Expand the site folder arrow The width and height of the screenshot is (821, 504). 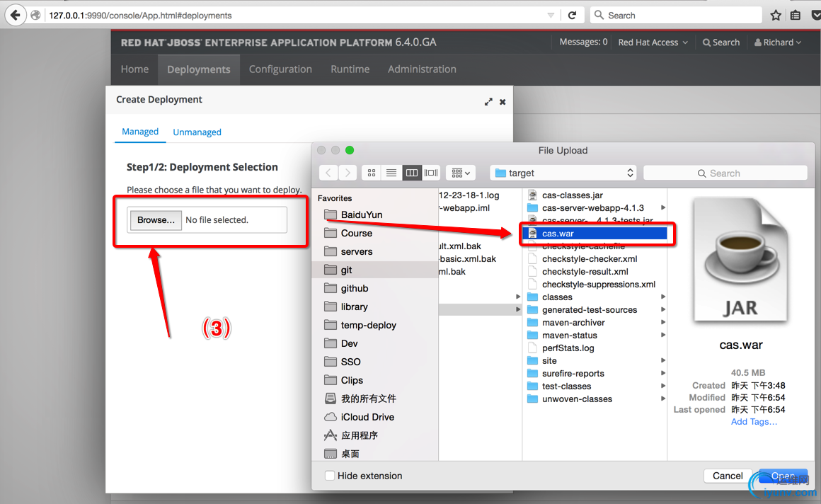663,360
